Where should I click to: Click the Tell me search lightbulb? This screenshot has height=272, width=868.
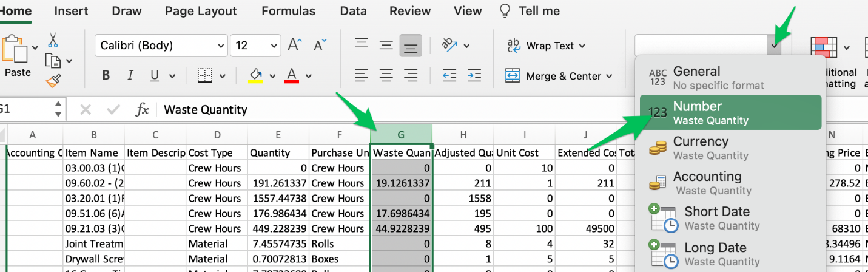[x=504, y=11]
